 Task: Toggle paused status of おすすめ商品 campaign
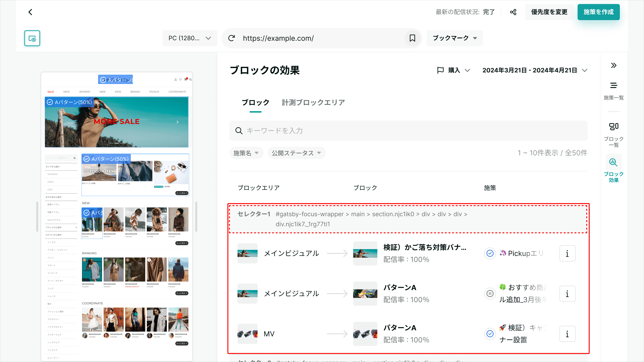490,293
